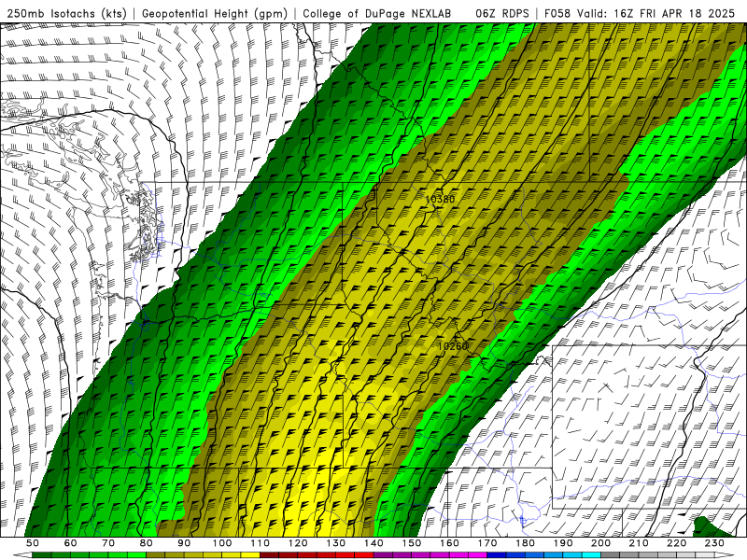Click the legend value 220
Image resolution: width=747 pixels, height=560 pixels.
click(x=676, y=543)
